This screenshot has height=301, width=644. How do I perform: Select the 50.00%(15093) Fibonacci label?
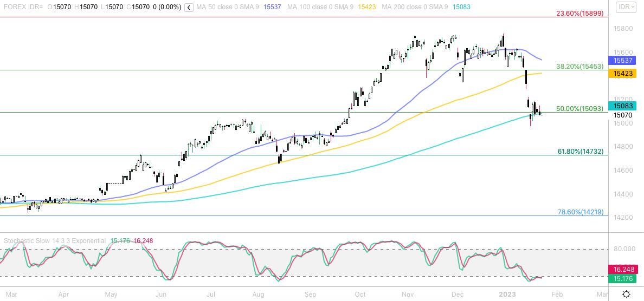(579, 109)
